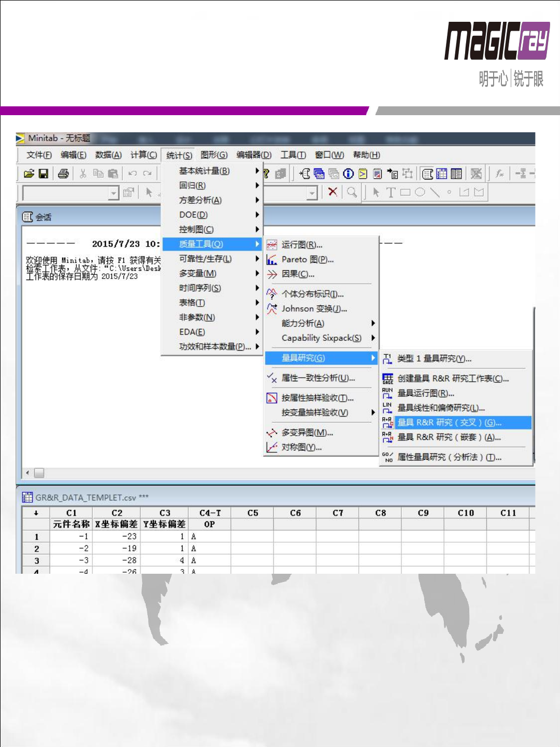Save project with the floppy disk icon

(44, 174)
